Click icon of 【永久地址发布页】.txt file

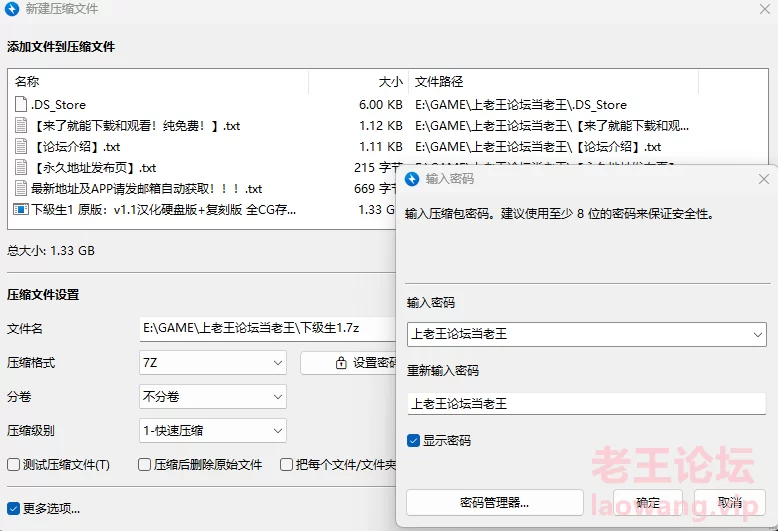[21, 167]
